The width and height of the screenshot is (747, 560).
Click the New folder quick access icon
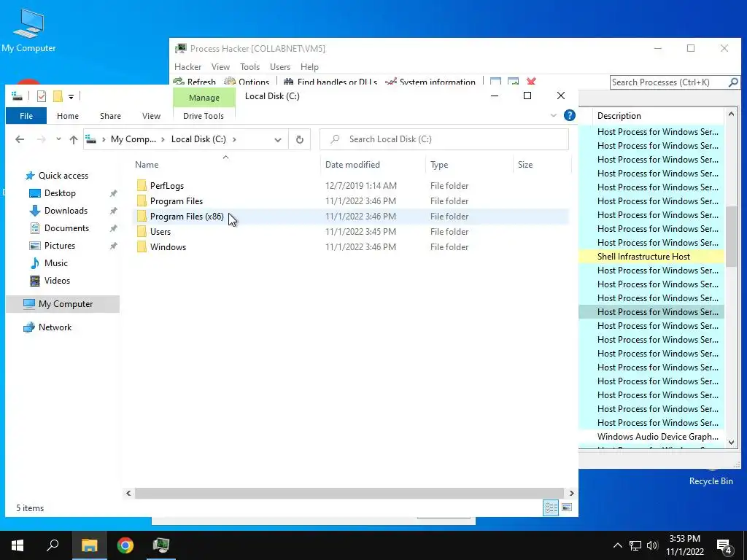tap(58, 96)
